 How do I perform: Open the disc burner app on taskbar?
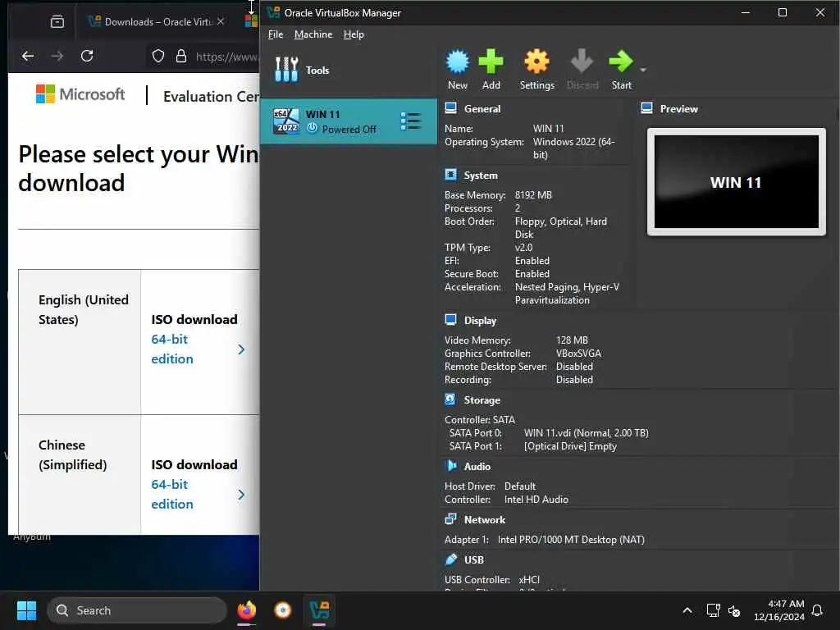click(x=282, y=610)
